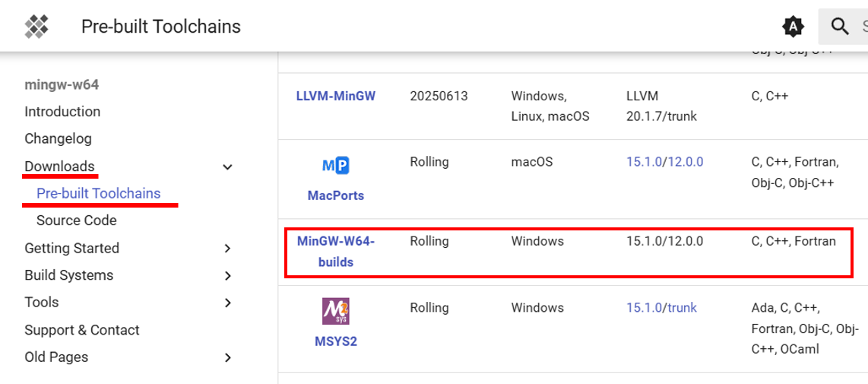The image size is (868, 384).
Task: Click the macOS cell in MacPorts row
Action: tap(532, 163)
